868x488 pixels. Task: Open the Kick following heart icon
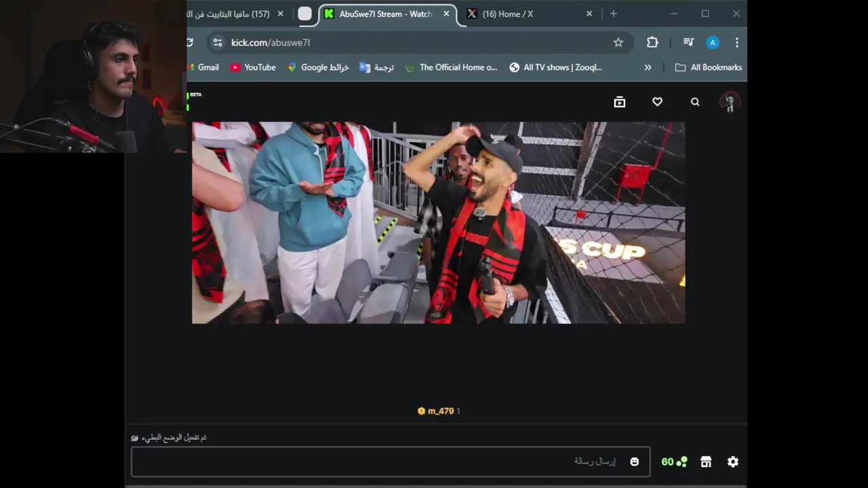pyautogui.click(x=657, y=102)
